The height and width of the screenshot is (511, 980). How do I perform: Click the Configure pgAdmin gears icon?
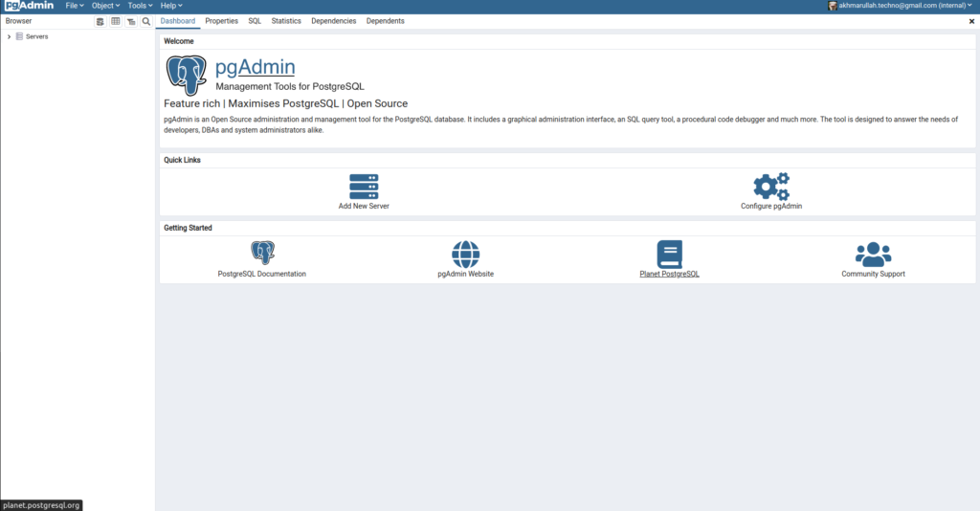(x=771, y=187)
